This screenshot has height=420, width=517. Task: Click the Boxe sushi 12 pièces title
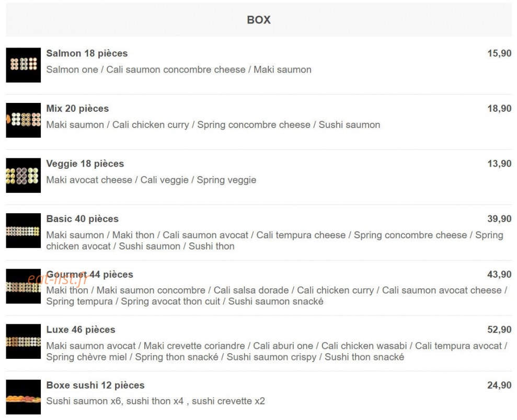pyautogui.click(x=95, y=385)
